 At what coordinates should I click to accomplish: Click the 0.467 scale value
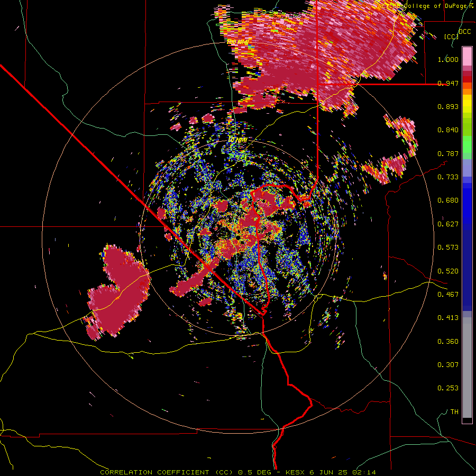(448, 295)
